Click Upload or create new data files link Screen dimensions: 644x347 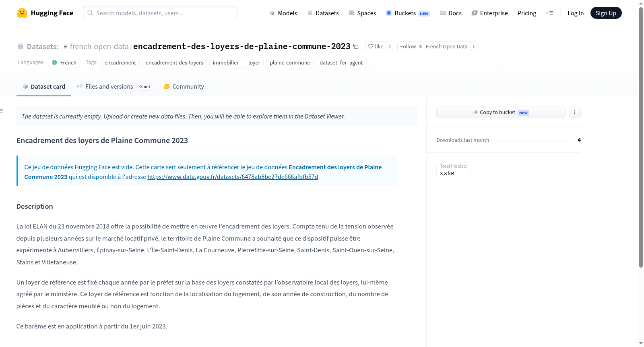pyautogui.click(x=144, y=116)
